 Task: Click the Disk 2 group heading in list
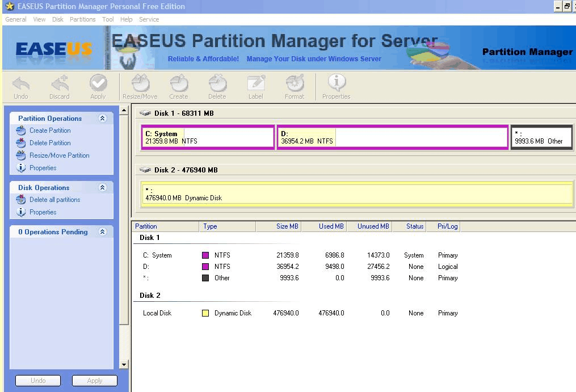150,296
